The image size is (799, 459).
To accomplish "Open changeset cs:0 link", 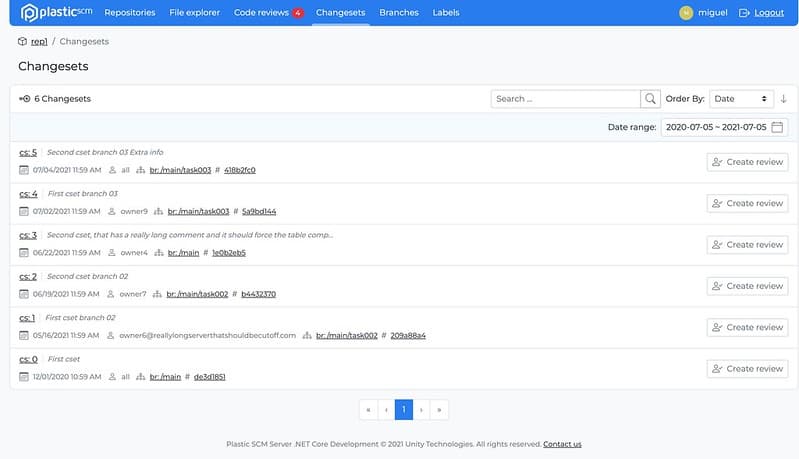I will (28, 359).
